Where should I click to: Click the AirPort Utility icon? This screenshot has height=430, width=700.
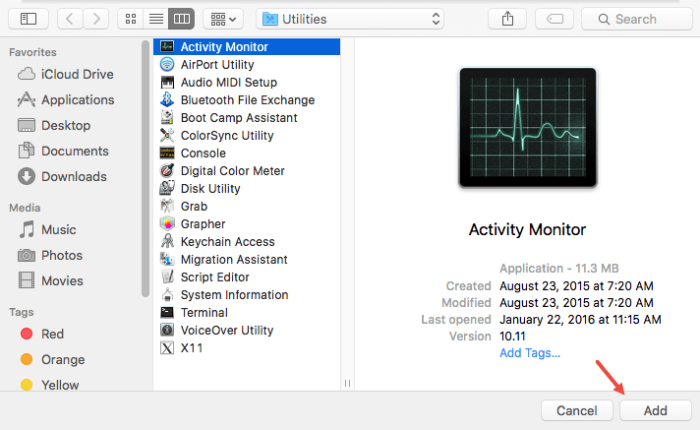click(x=167, y=64)
